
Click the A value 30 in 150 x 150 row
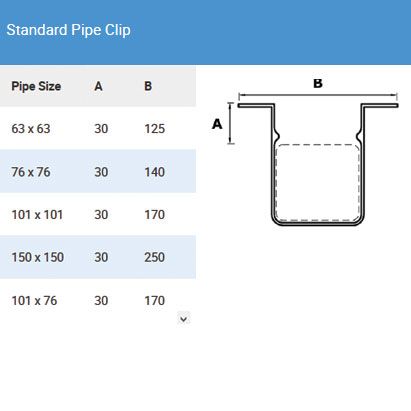101,257
